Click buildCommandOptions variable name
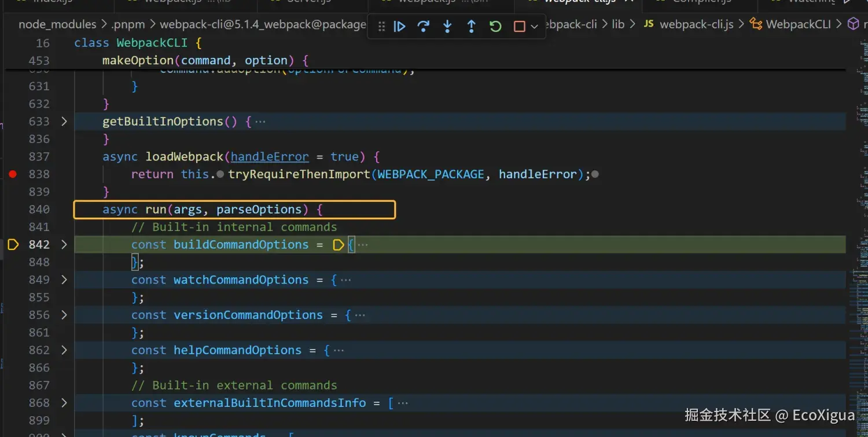 [241, 245]
